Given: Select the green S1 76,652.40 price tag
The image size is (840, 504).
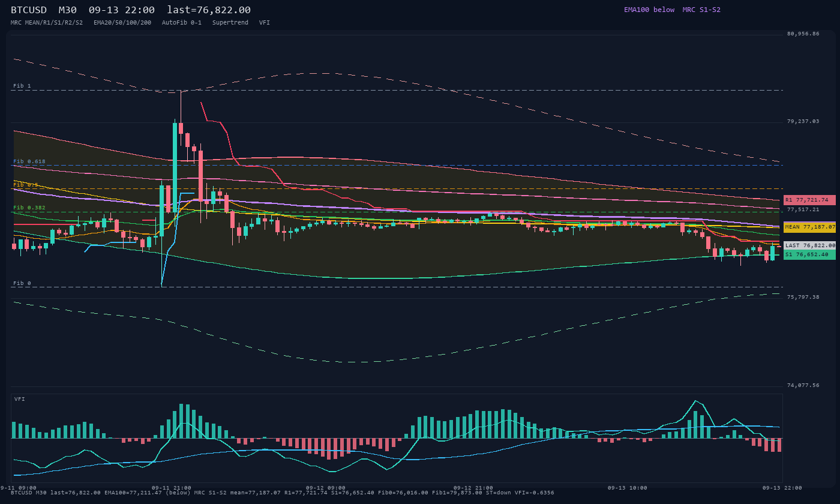Looking at the screenshot, I should [x=809, y=254].
